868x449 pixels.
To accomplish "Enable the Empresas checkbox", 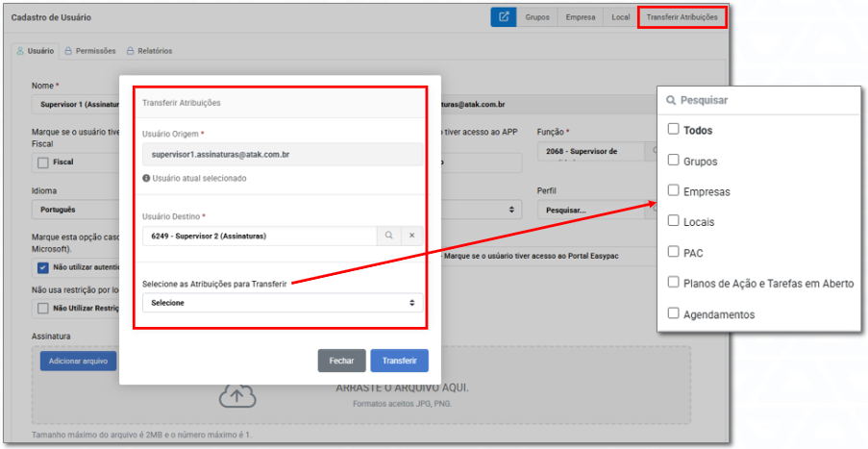I will click(x=674, y=191).
